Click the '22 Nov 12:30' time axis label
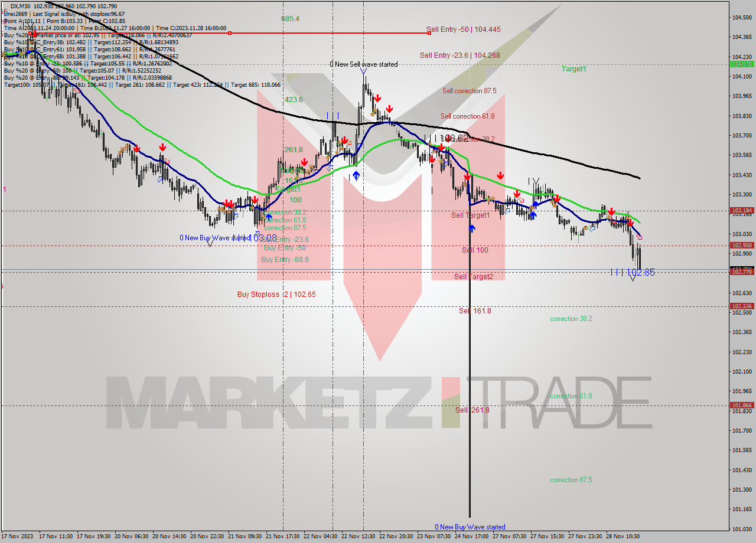756x543 pixels. tap(359, 537)
